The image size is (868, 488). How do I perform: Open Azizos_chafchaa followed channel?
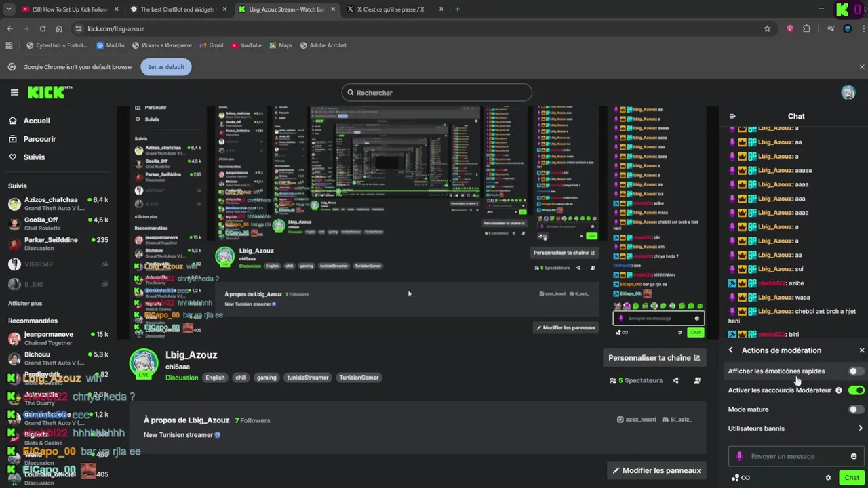58,204
